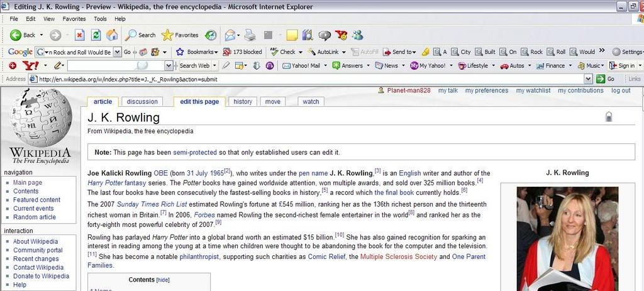Open Search with the magnifying glass icon

[140, 35]
